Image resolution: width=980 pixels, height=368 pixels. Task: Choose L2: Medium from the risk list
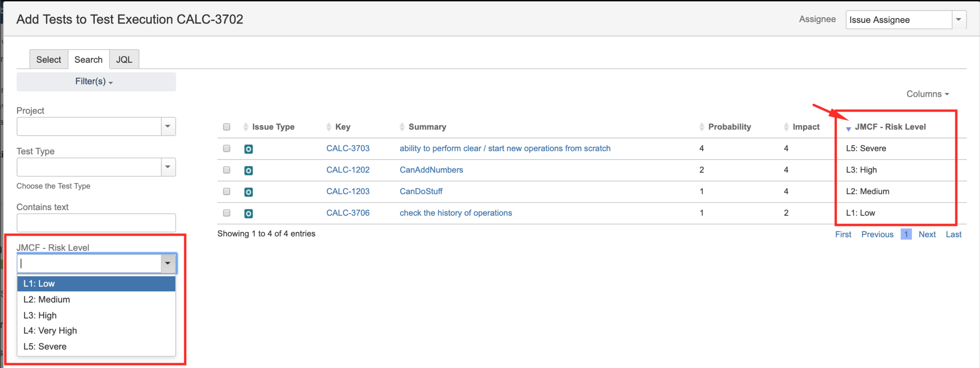pyautogui.click(x=96, y=300)
